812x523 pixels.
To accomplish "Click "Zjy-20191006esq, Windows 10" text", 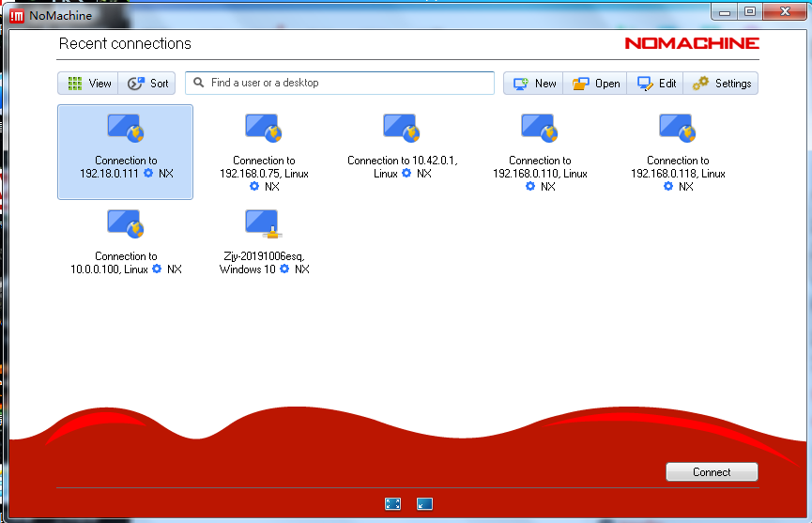I will coord(263,263).
